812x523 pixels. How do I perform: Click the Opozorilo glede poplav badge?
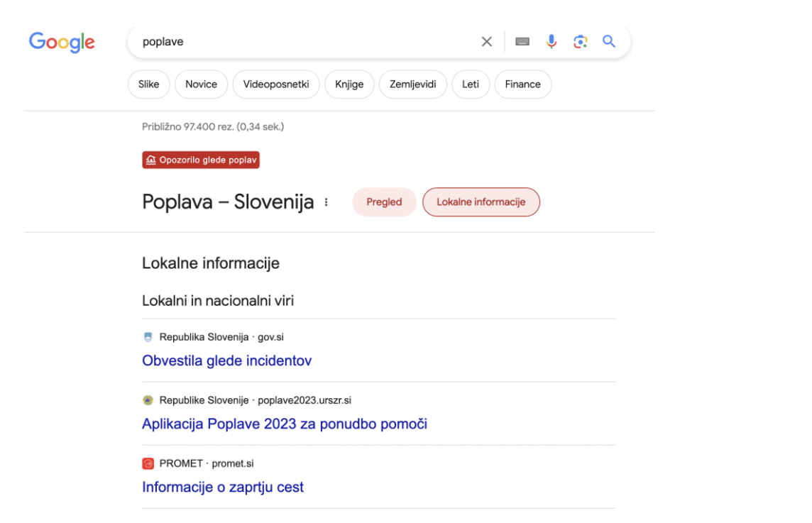[x=201, y=160]
